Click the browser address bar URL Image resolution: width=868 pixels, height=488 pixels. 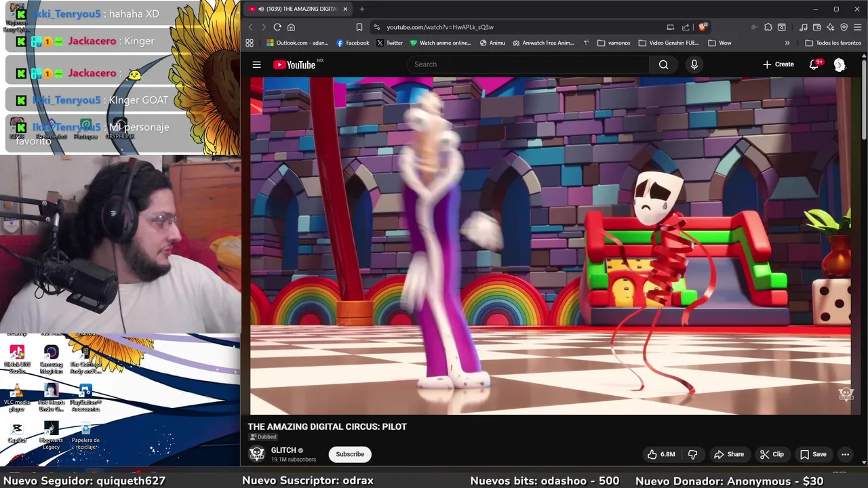click(x=440, y=27)
